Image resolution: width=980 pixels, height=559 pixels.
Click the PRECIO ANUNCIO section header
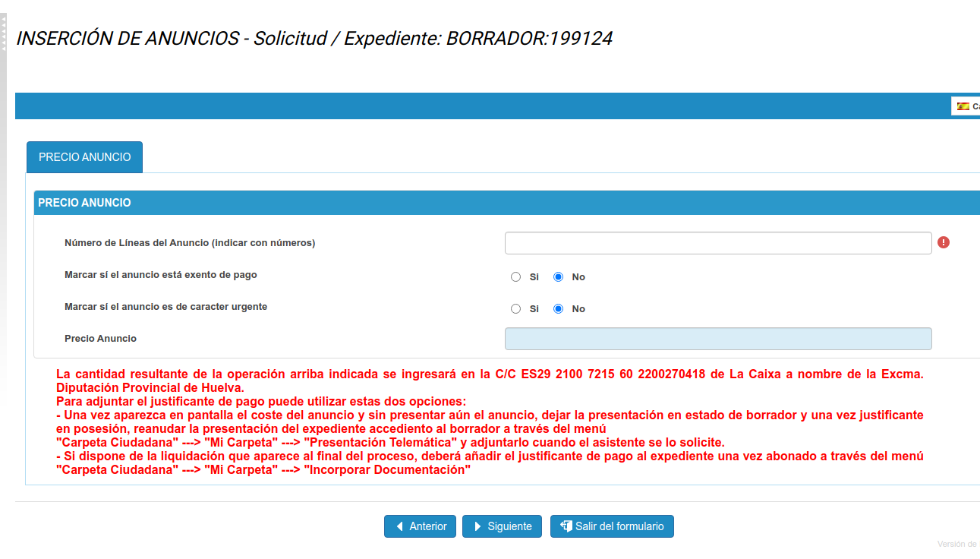click(x=506, y=203)
